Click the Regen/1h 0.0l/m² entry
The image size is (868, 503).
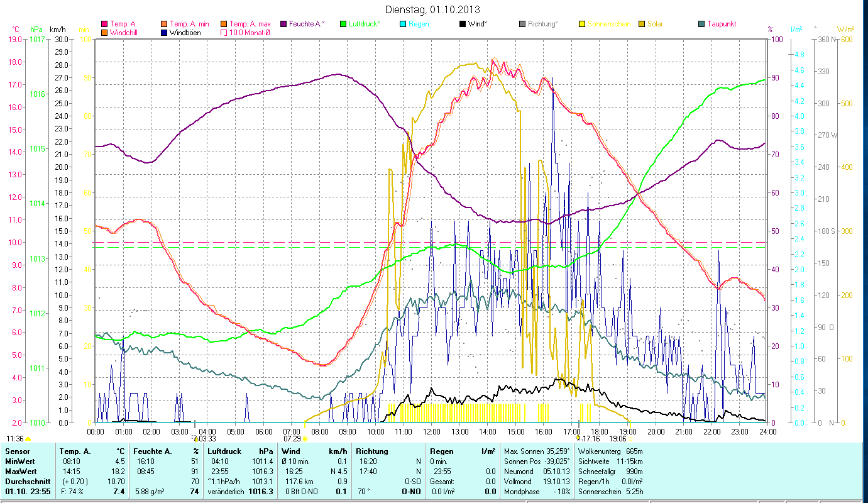point(610,481)
